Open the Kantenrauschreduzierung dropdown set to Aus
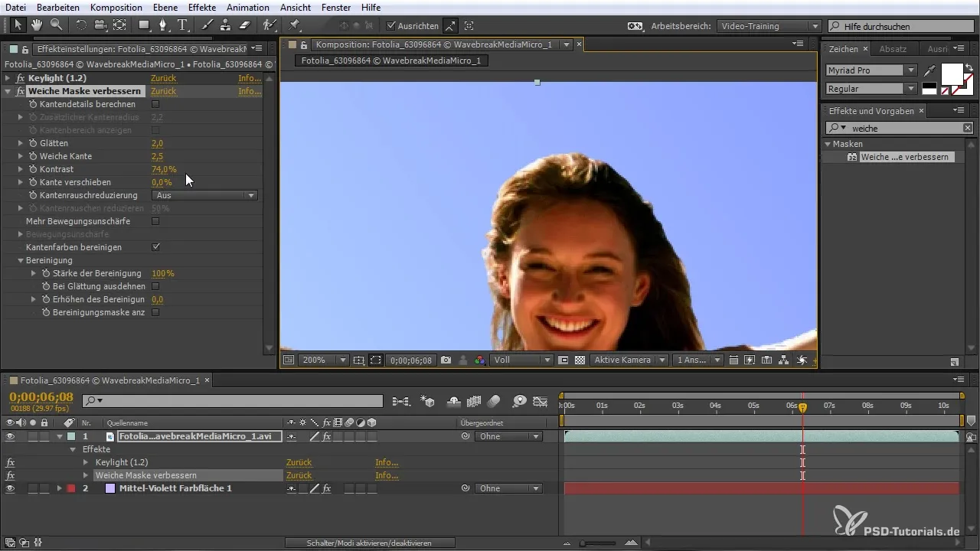Viewport: 980px width, 551px height. pos(204,195)
